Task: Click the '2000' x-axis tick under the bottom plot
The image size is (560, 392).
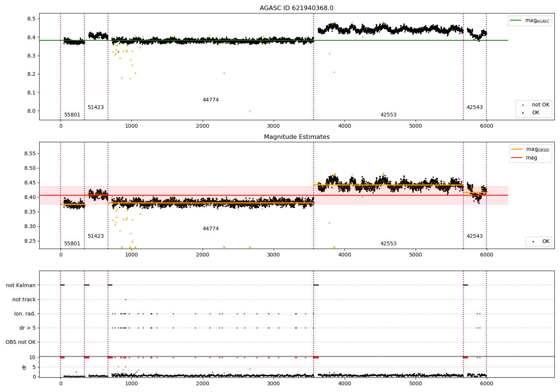Action: point(202,383)
